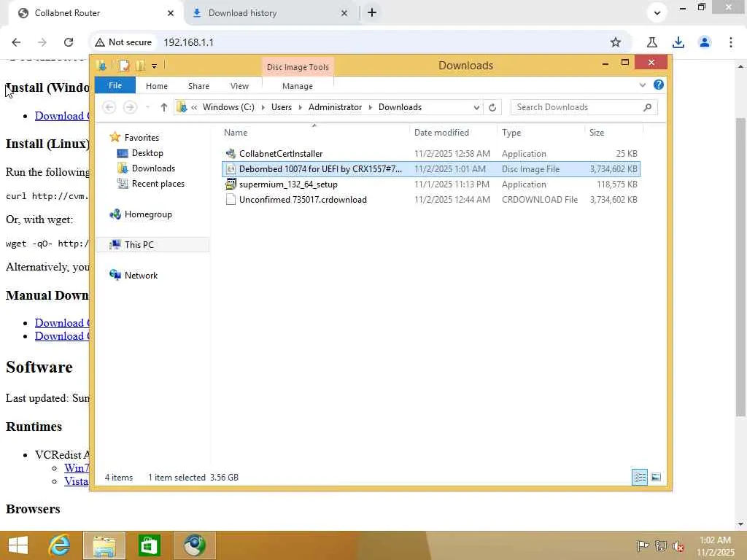
Task: Select Desktop under Favorites
Action: pyautogui.click(x=147, y=153)
